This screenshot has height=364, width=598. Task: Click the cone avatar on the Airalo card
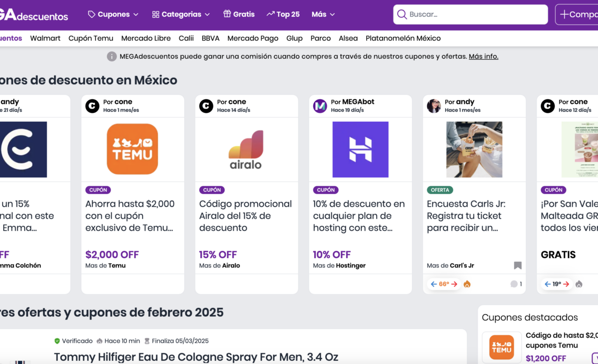206,105
